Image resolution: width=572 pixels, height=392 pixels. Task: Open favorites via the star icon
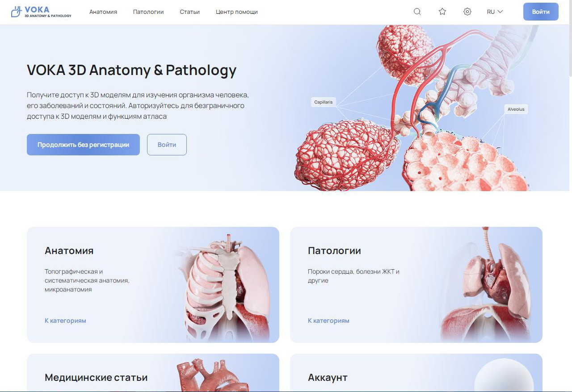coord(442,12)
